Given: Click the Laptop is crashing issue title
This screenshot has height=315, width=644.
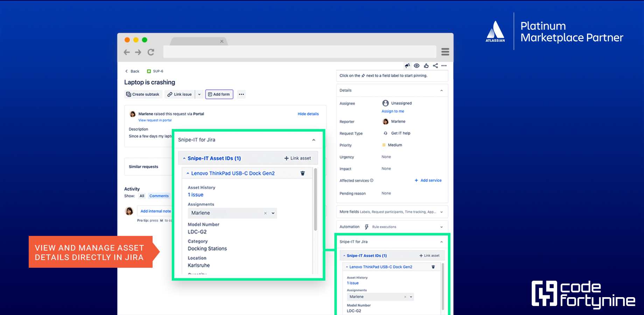Looking at the screenshot, I should 149,82.
